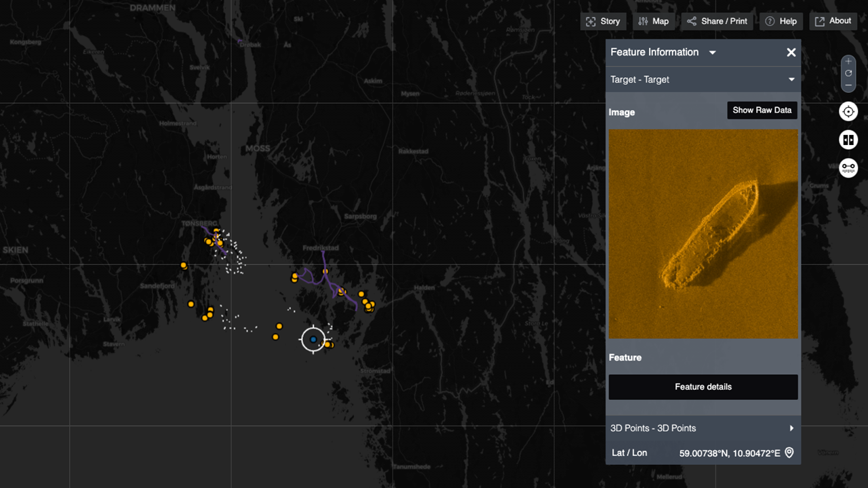Open the Story menu
This screenshot has height=488, width=868.
tap(603, 21)
